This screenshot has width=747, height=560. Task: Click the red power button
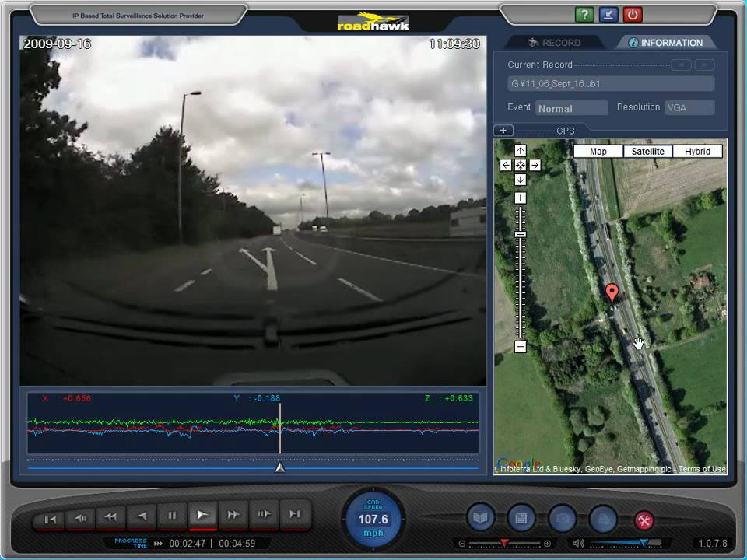632,15
